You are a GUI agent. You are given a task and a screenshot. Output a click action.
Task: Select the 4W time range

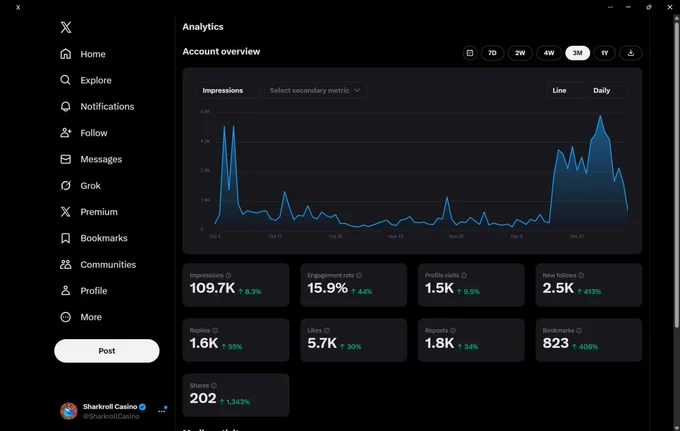pos(549,53)
